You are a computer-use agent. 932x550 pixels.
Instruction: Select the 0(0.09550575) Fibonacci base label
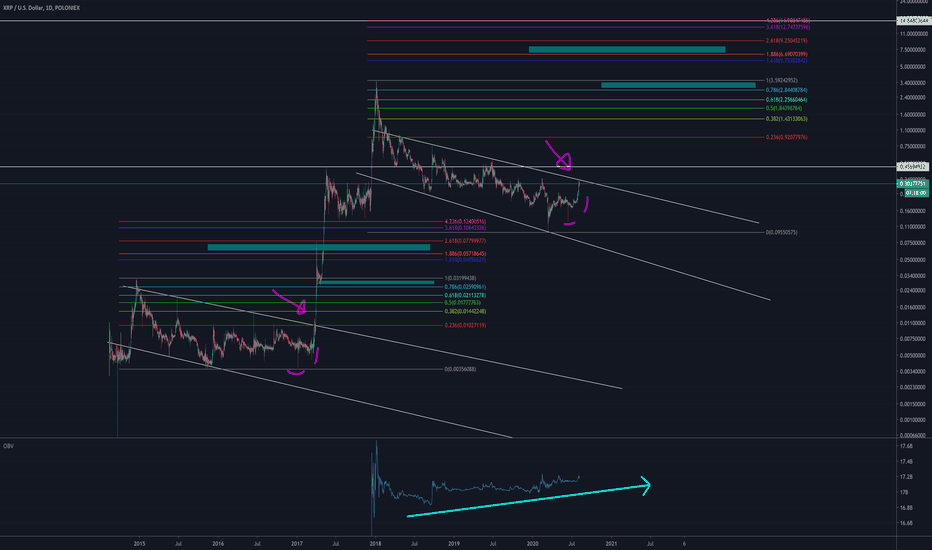point(782,232)
